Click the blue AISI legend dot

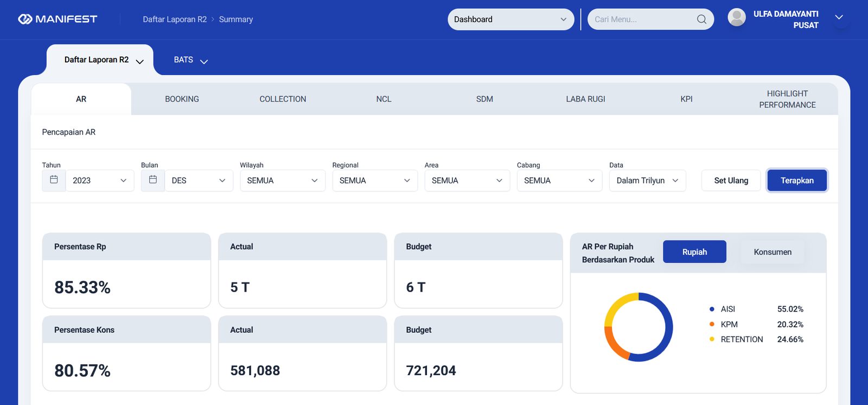(712, 309)
